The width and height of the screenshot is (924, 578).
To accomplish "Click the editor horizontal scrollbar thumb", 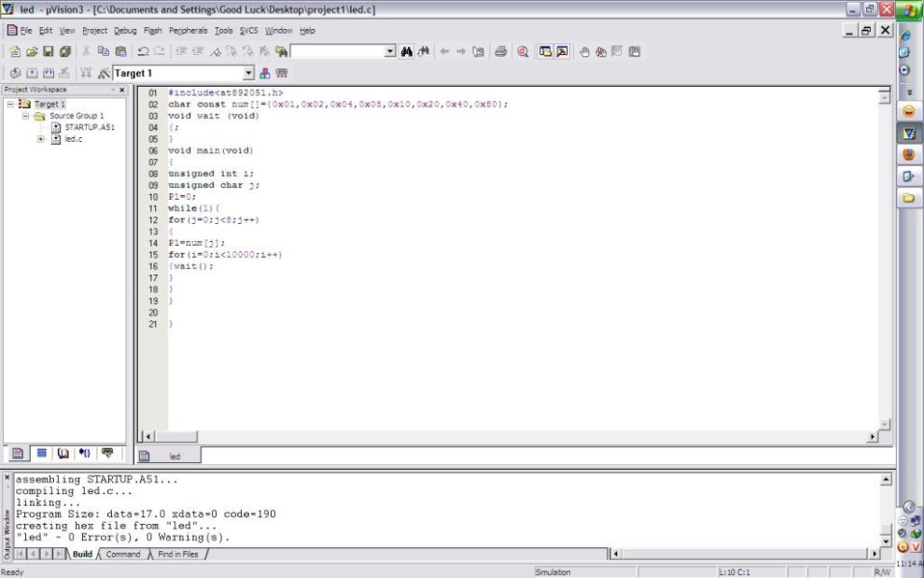I will [x=176, y=436].
